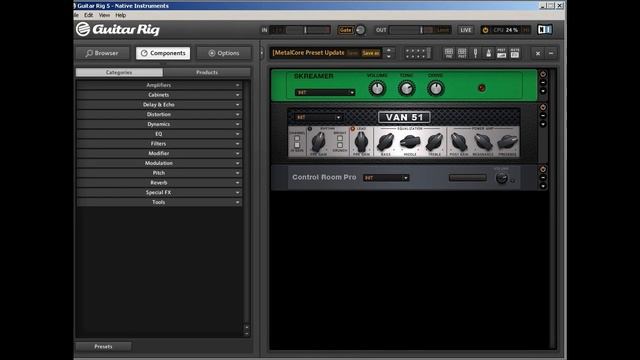
Task: Show the Metronome icon
Action: pyautogui.click(x=489, y=53)
